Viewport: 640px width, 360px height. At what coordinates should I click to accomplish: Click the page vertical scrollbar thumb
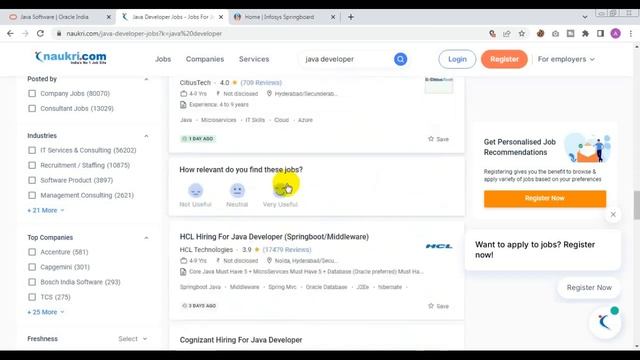[636, 205]
